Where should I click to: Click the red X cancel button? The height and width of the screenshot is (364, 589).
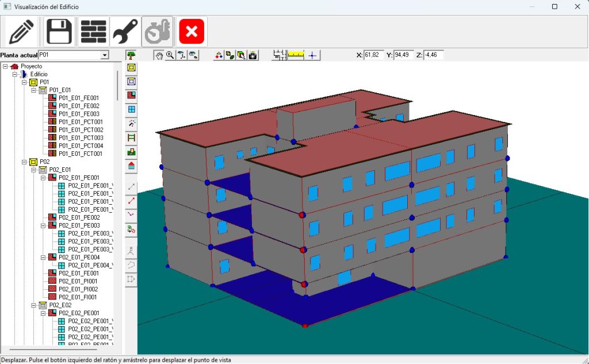[192, 31]
